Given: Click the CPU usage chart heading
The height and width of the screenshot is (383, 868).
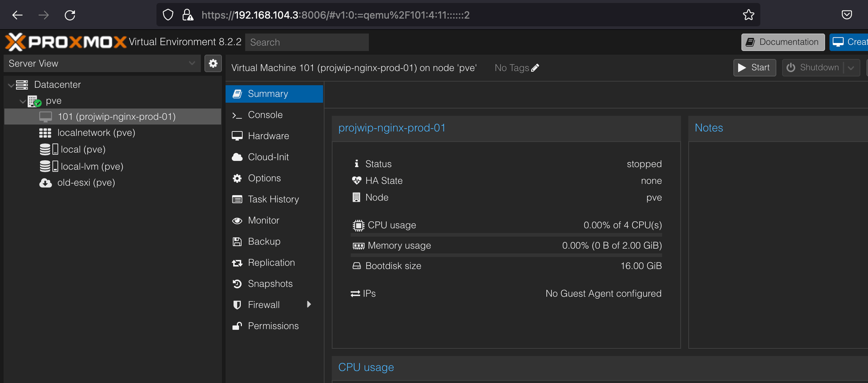Looking at the screenshot, I should (x=366, y=367).
